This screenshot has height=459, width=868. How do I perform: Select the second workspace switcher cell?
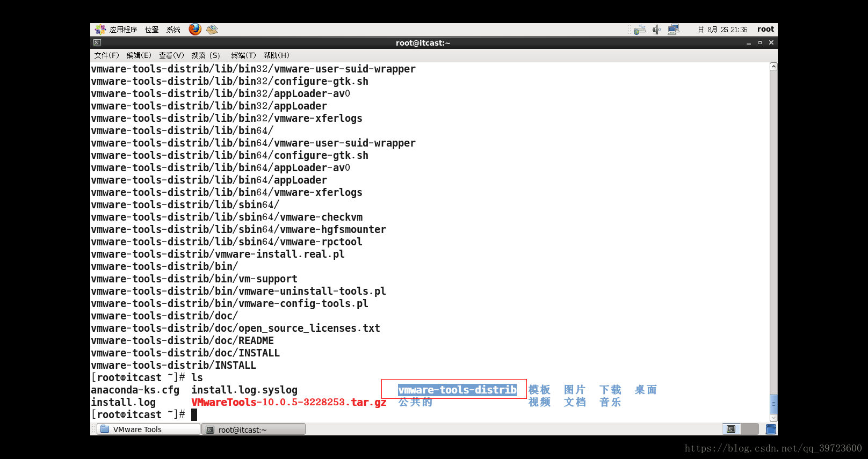[x=749, y=429]
